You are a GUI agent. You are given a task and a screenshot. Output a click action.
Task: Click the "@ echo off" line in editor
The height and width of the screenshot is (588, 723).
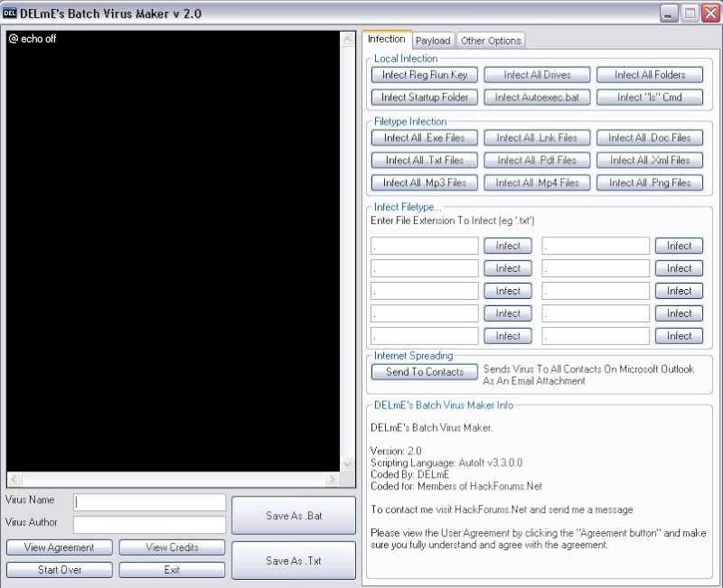click(33, 39)
